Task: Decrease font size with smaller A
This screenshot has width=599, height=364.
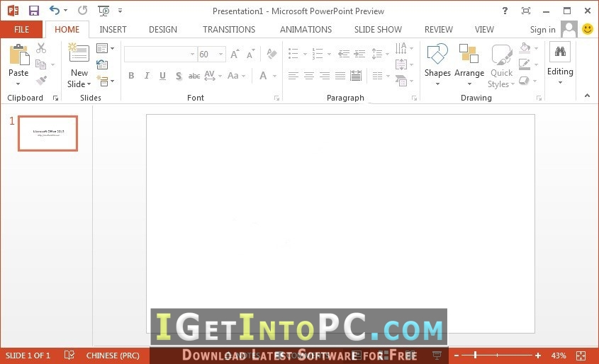Action: (251, 55)
